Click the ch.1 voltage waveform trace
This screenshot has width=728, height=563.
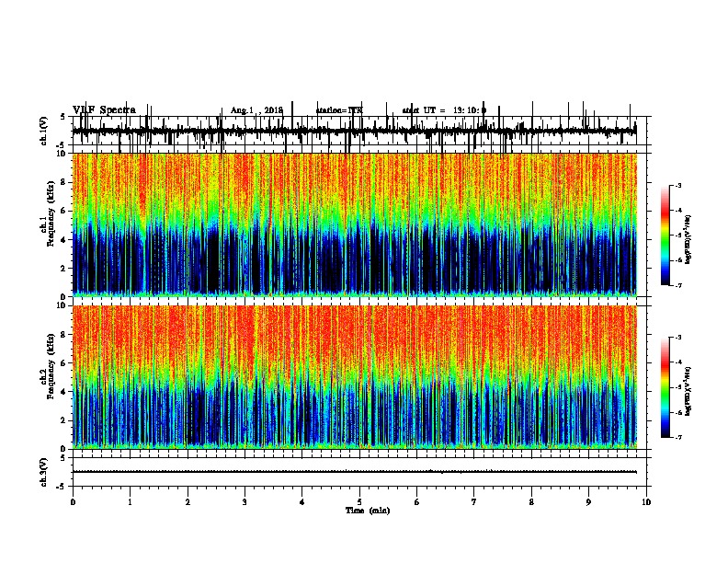355,132
